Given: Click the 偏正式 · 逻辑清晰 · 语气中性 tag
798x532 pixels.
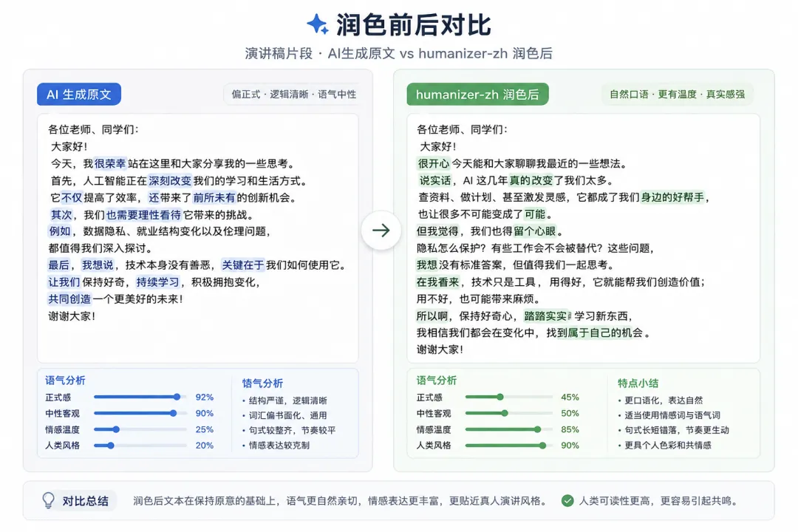Looking at the screenshot, I should tap(293, 94).
